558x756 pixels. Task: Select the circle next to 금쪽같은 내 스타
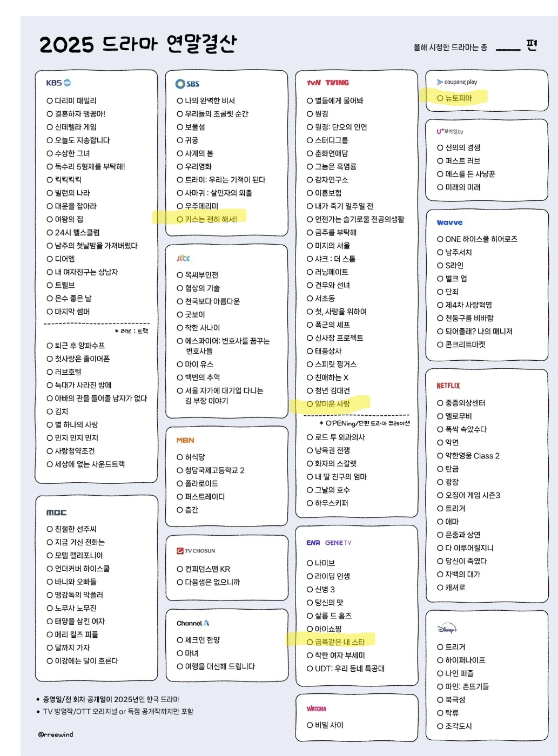point(310,642)
